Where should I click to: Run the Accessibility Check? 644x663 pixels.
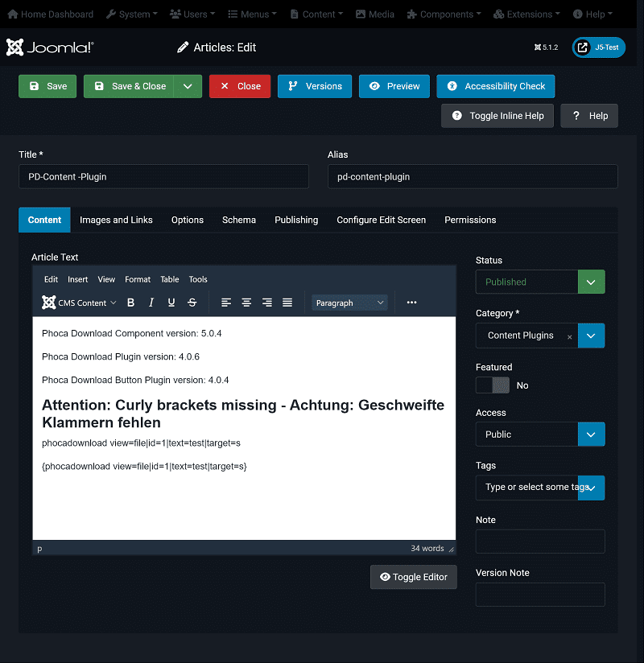(495, 86)
